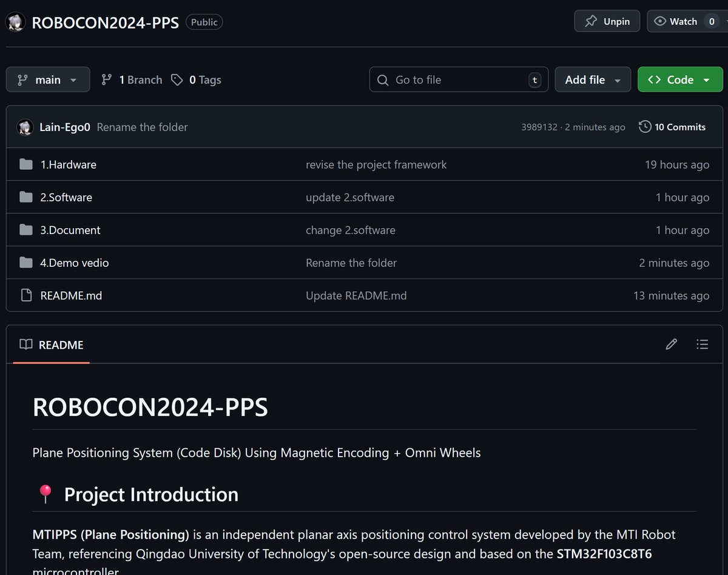Open commit hash 3989132
This screenshot has width=728, height=575.
click(539, 127)
